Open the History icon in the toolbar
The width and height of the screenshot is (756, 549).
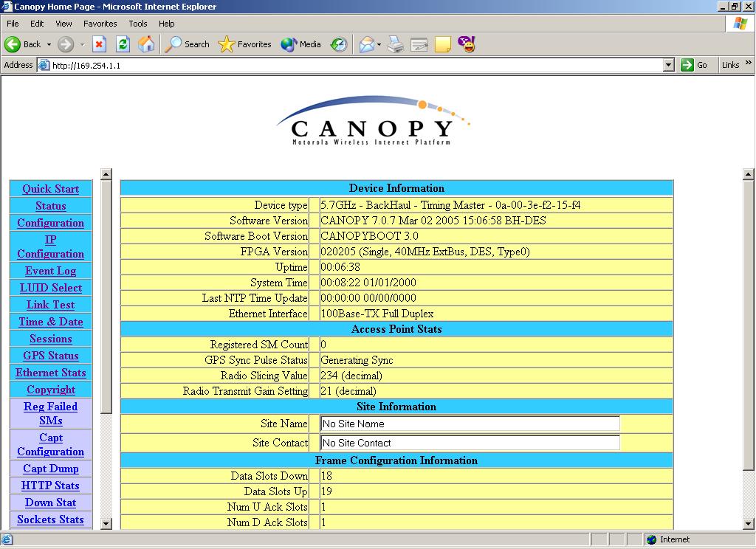click(338, 44)
